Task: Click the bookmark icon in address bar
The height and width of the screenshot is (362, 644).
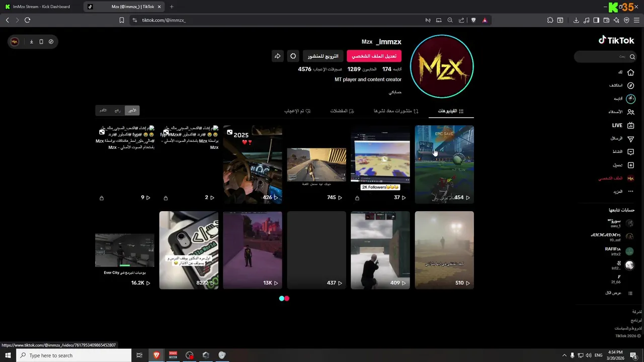Action: pyautogui.click(x=121, y=20)
